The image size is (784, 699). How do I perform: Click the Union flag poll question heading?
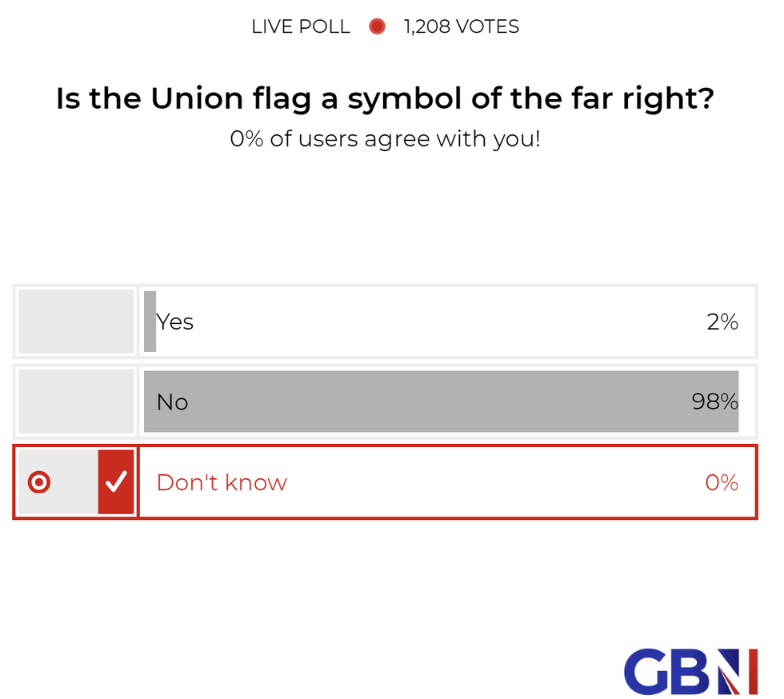click(x=385, y=99)
